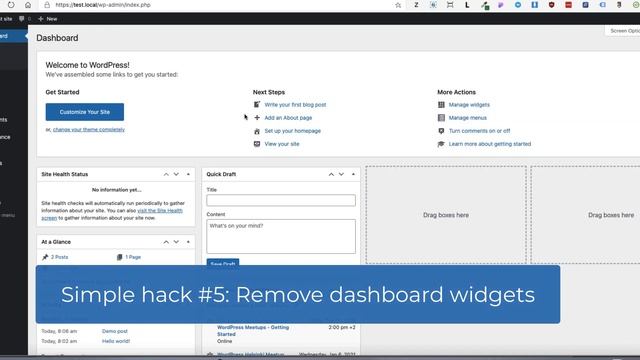Go to the browser home icon
Image resolution: width=640 pixels, height=360 pixels.
28,5
